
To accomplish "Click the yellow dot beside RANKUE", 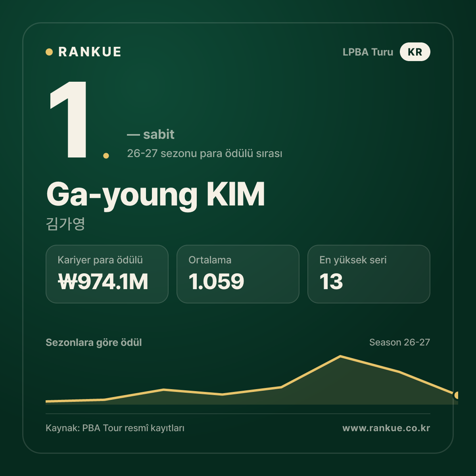I will point(49,52).
